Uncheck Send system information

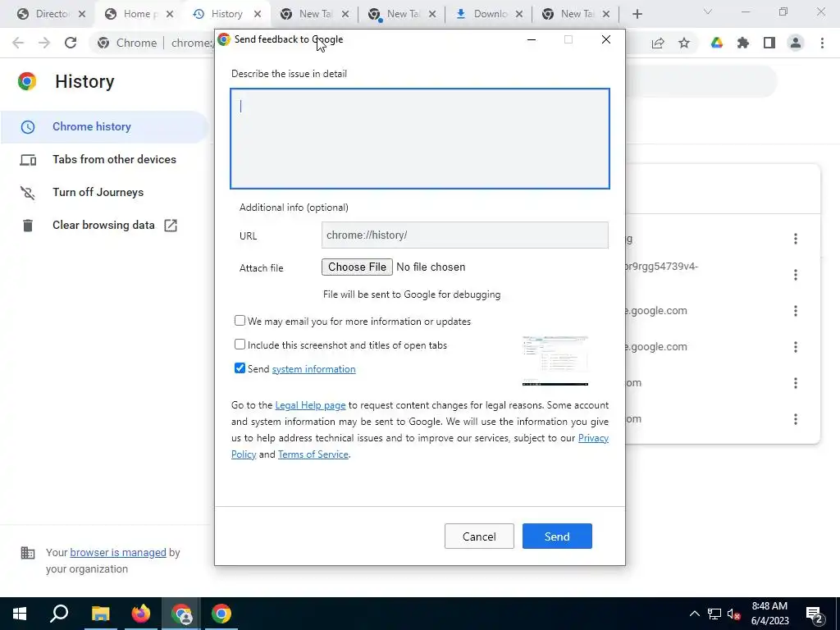click(240, 368)
